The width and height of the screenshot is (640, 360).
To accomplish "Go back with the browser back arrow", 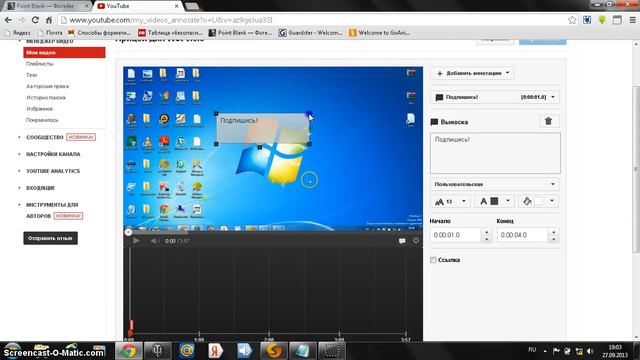I will click(8, 20).
